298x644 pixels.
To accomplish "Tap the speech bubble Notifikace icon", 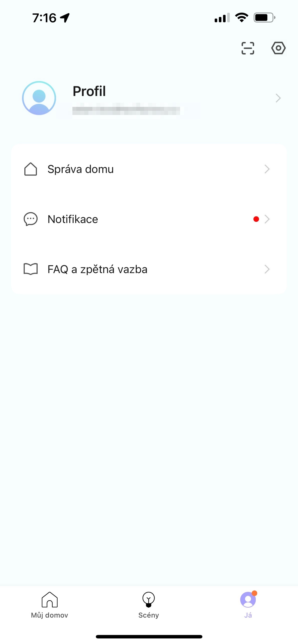I will [x=31, y=219].
